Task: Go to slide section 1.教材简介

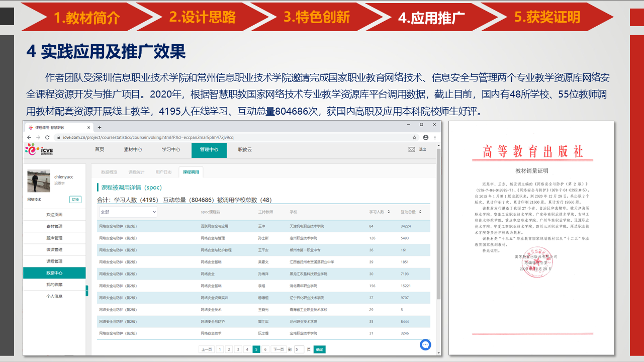Action: [86, 17]
